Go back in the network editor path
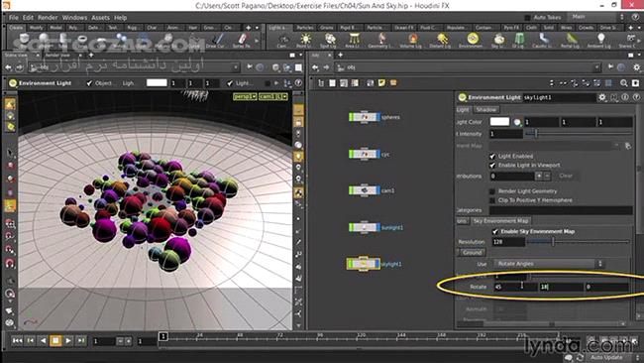Image resolution: width=644 pixels, height=363 pixels. click(315, 67)
